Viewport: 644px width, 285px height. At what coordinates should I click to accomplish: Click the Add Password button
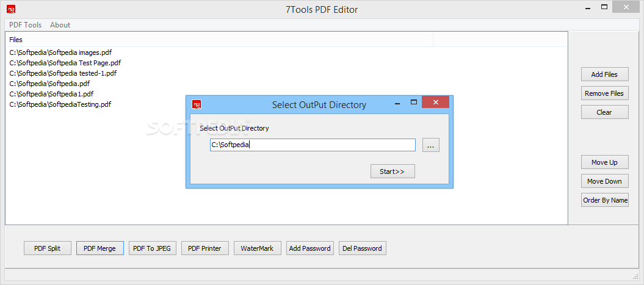310,248
